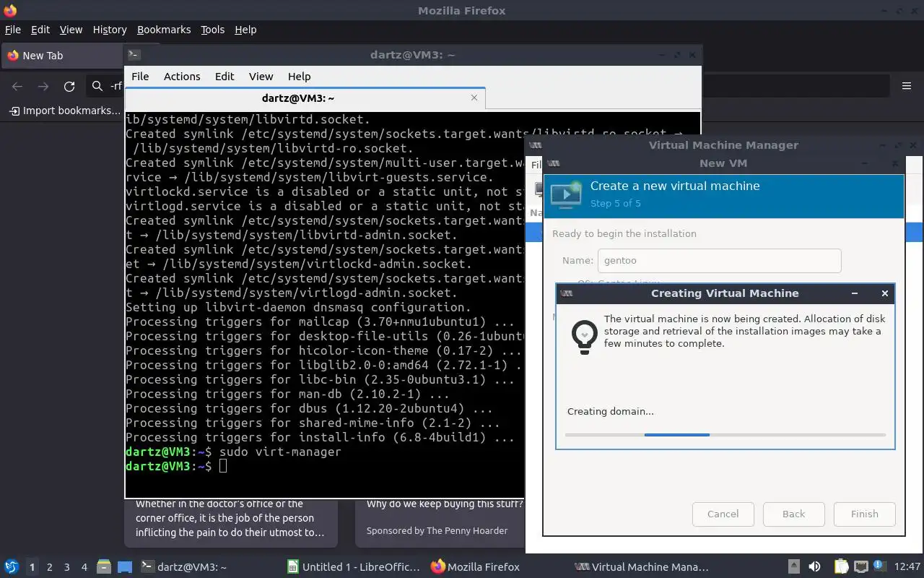Close the dartz@VM3 terminal tab
The image size is (924, 578).
click(x=474, y=98)
